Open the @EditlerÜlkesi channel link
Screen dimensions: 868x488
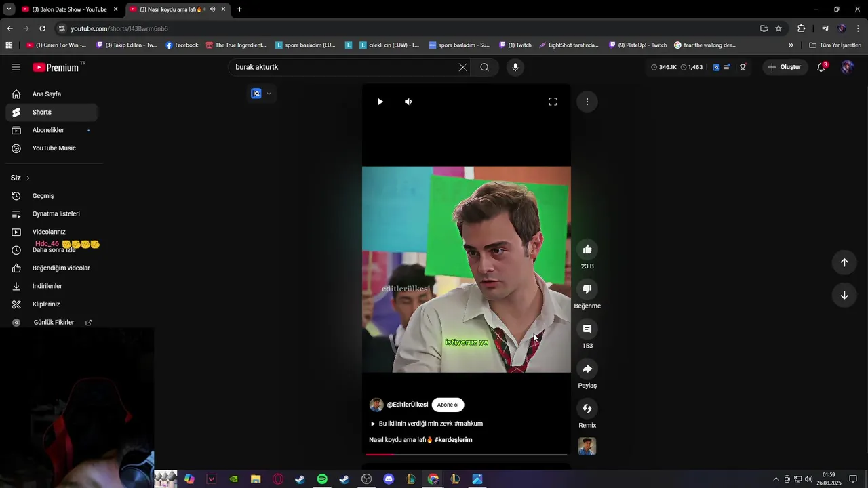click(x=408, y=405)
